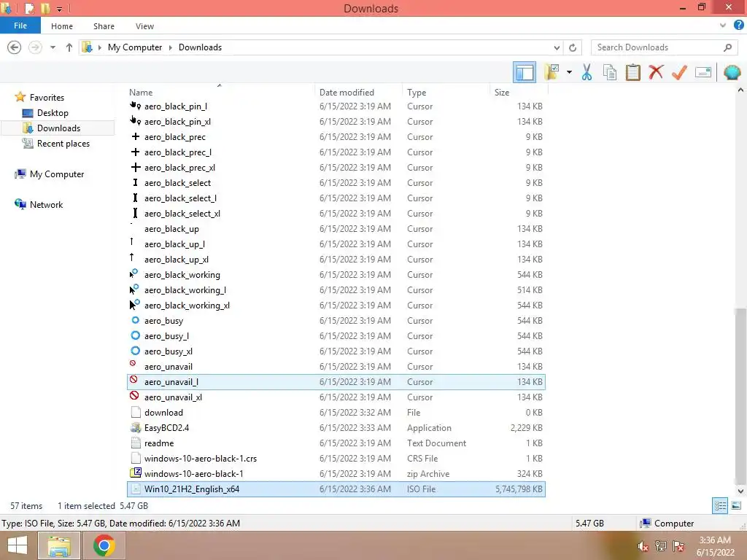
Task: Click the search magnifier icon
Action: coord(727,47)
